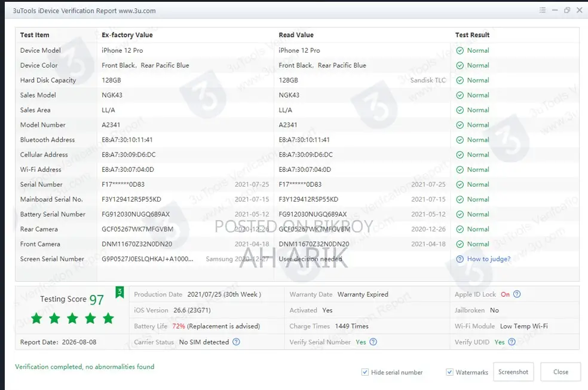Click the Battery Life 72% value
The height and width of the screenshot is (390, 588).
(179, 326)
